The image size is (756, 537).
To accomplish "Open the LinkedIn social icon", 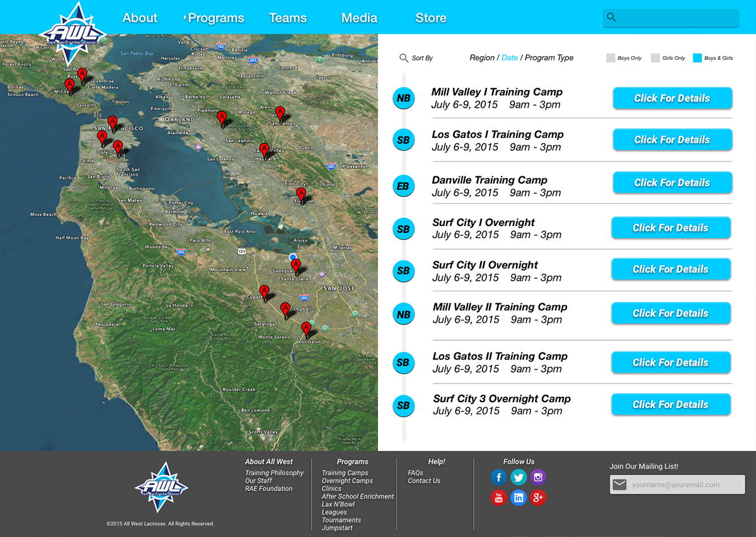I will pyautogui.click(x=518, y=498).
